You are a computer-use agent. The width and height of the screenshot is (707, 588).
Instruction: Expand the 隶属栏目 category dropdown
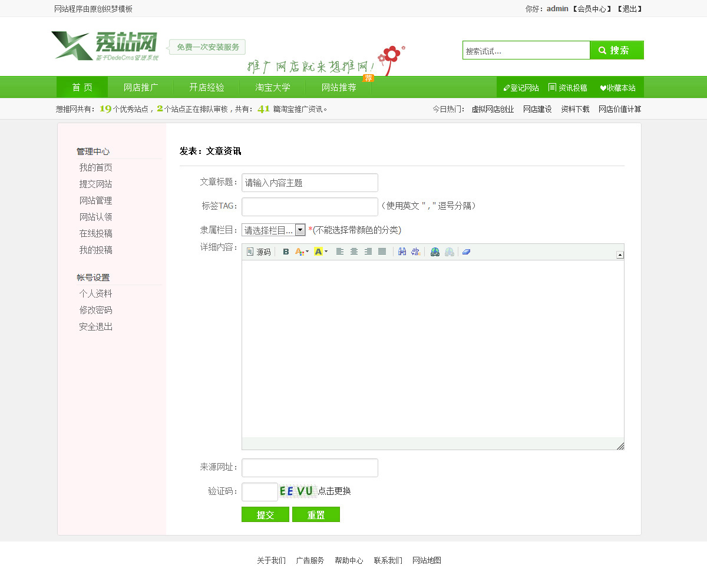[300, 230]
